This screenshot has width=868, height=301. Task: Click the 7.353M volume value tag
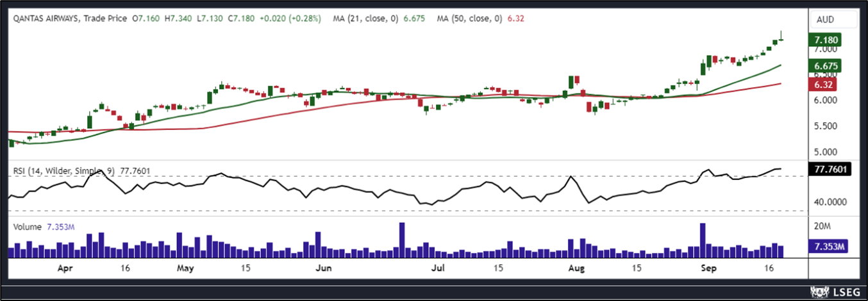click(x=827, y=247)
